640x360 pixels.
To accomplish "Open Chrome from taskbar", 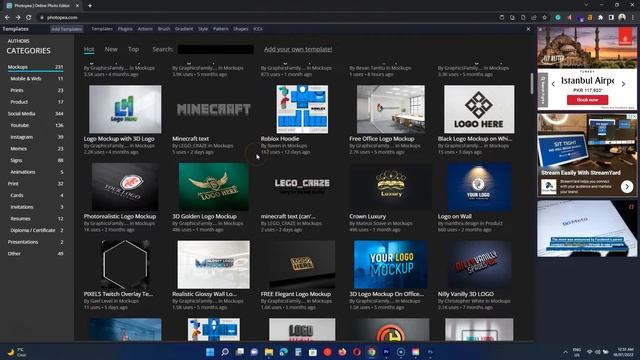I will point(371,352).
